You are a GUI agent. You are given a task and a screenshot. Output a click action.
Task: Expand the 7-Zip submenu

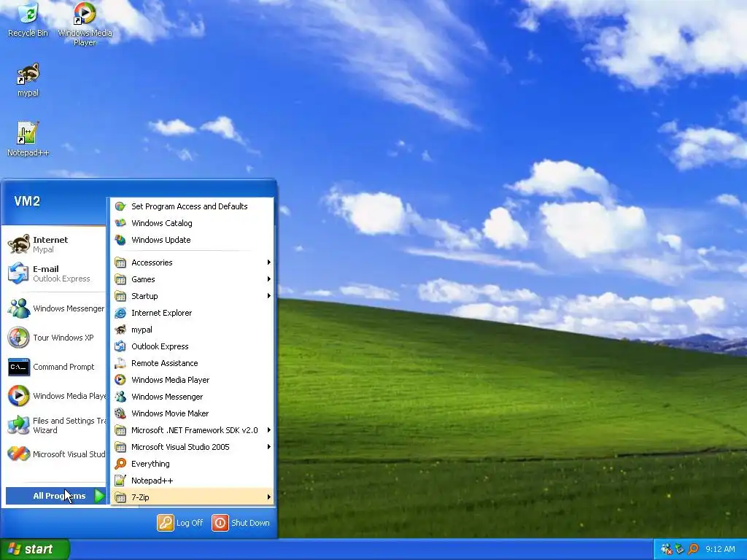point(193,497)
